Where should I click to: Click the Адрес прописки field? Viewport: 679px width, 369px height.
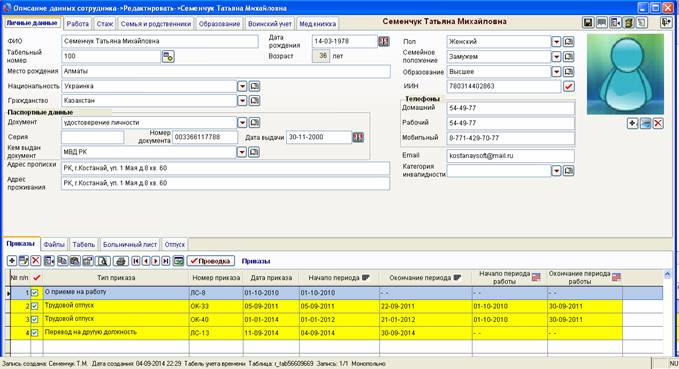225,168
